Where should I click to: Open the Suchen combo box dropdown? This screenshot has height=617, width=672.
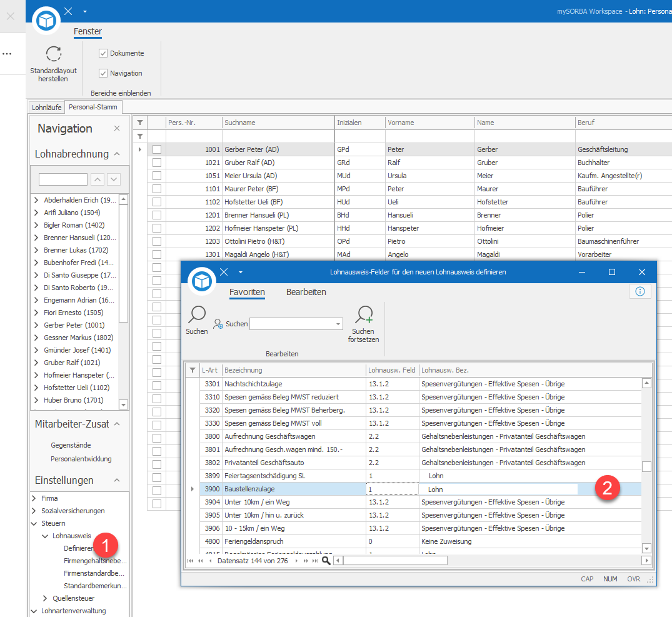point(338,324)
